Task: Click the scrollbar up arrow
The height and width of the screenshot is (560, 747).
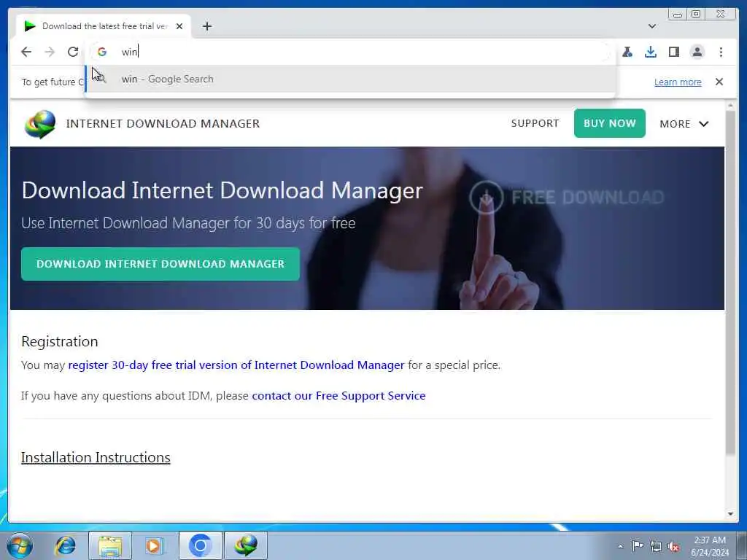Action: [x=730, y=105]
